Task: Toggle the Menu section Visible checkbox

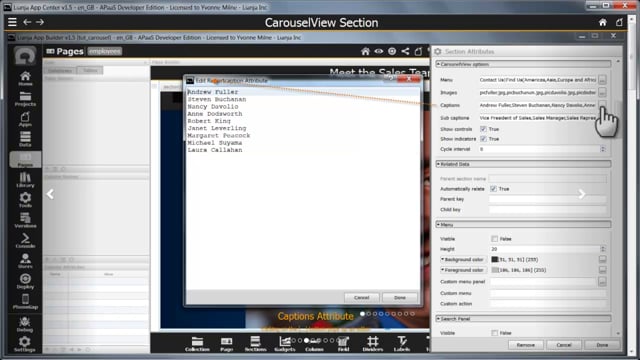Action: tap(495, 239)
